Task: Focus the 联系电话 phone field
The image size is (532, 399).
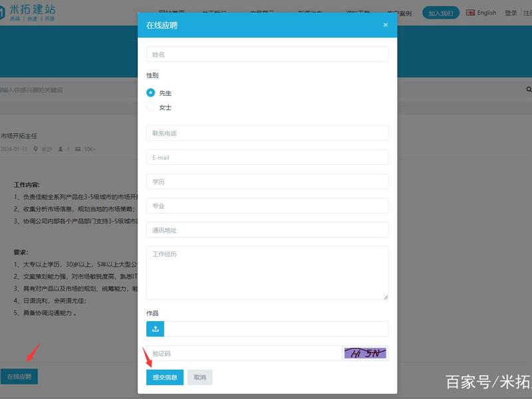Action: pyautogui.click(x=267, y=133)
